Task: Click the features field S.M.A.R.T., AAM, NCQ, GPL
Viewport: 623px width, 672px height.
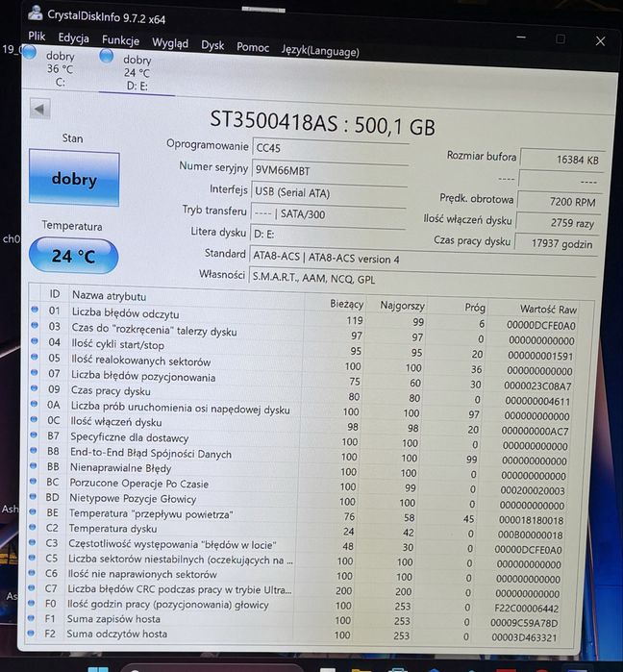Action: 422,280
